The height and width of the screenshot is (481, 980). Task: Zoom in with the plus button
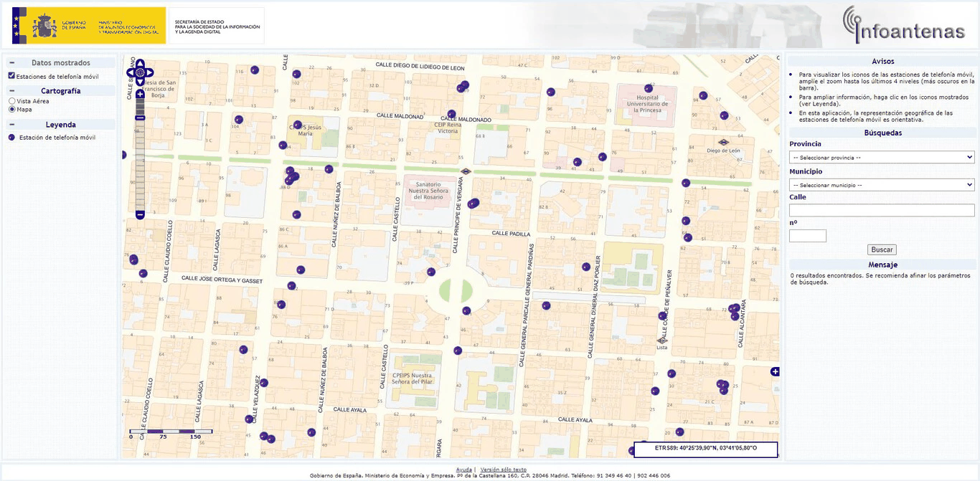pyautogui.click(x=140, y=94)
